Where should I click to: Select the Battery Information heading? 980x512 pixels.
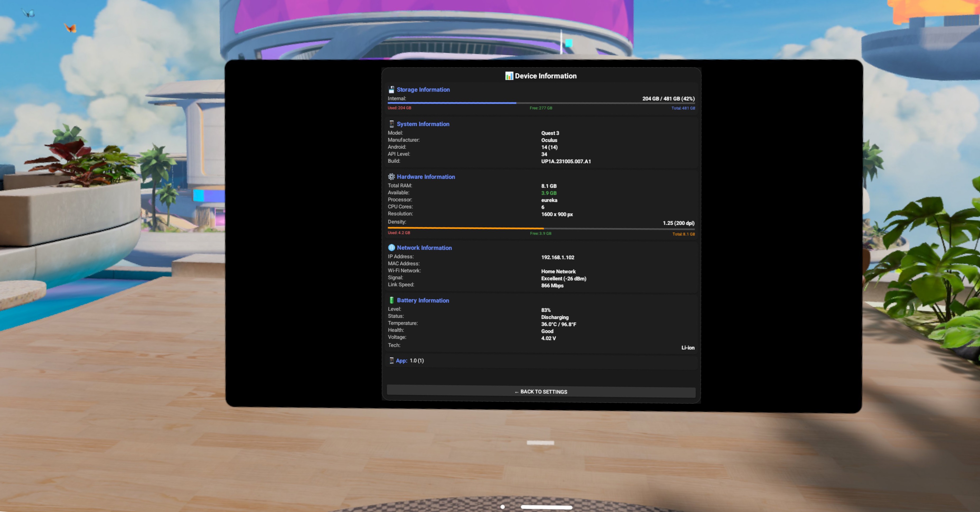[423, 300]
